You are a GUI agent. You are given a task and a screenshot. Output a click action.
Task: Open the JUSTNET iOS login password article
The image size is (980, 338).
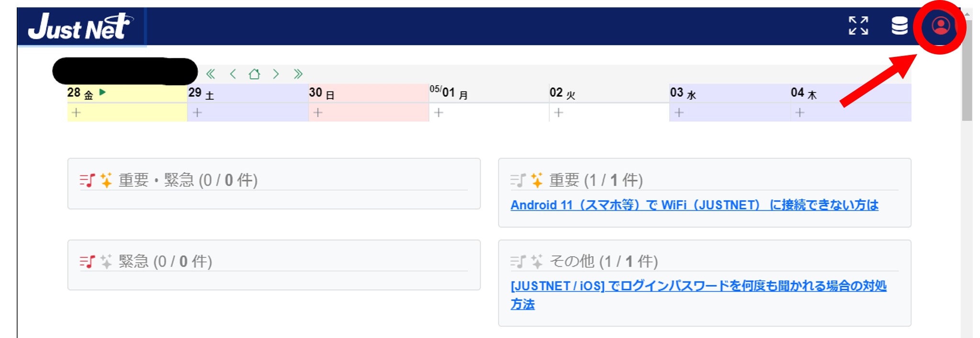pyautogui.click(x=698, y=294)
